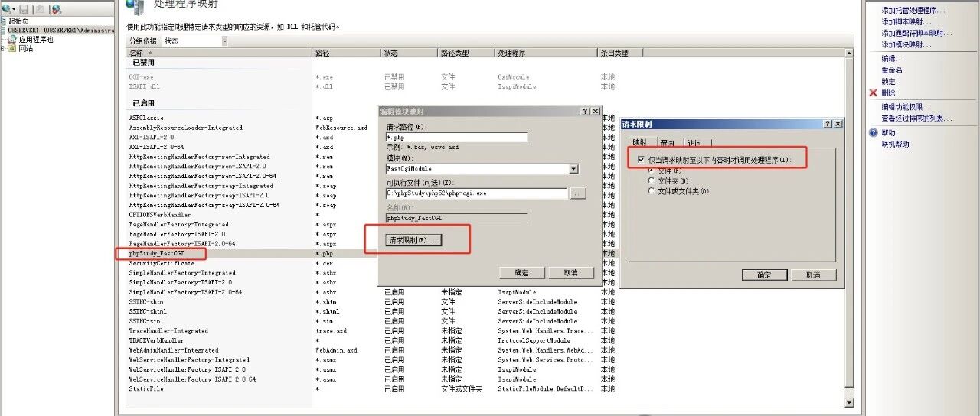Click the scroll up arrow of list
This screenshot has height=416, width=980.
(849, 54)
